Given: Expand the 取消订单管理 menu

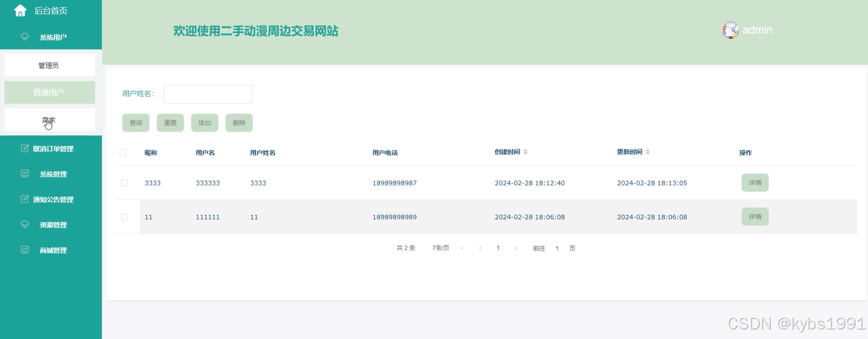Looking at the screenshot, I should [x=51, y=149].
